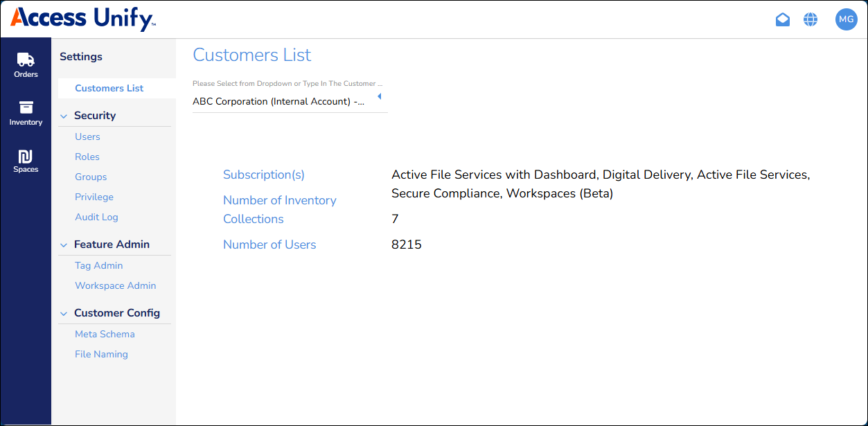Open the Roles page

pyautogui.click(x=87, y=157)
